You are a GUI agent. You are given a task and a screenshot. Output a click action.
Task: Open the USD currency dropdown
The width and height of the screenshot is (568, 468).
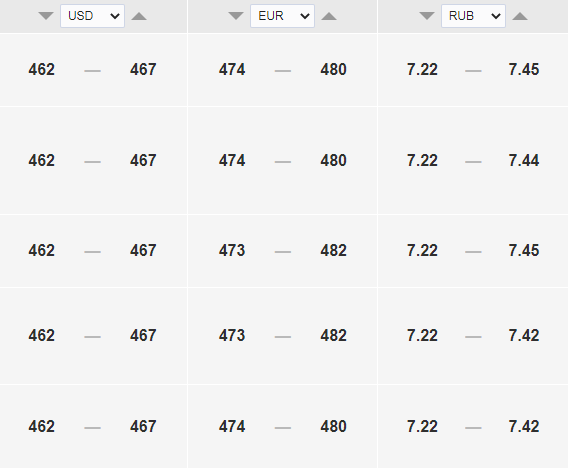(x=92, y=16)
